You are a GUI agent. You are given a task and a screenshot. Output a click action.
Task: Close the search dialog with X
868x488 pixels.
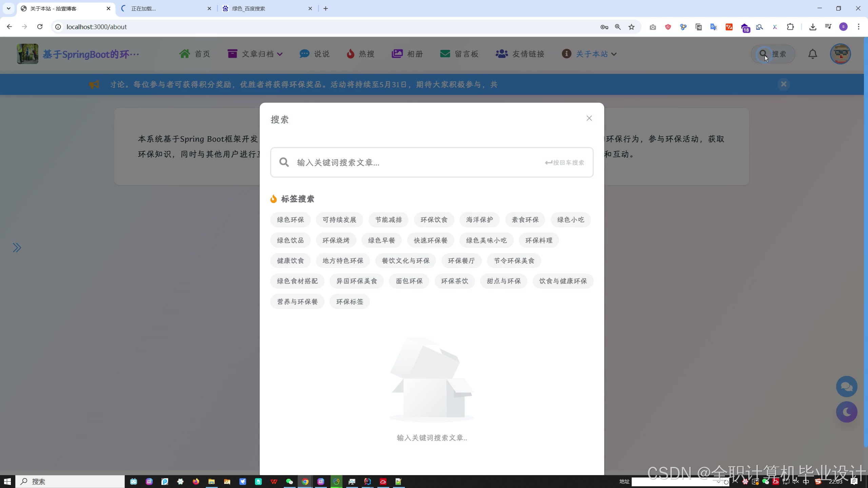(x=589, y=118)
